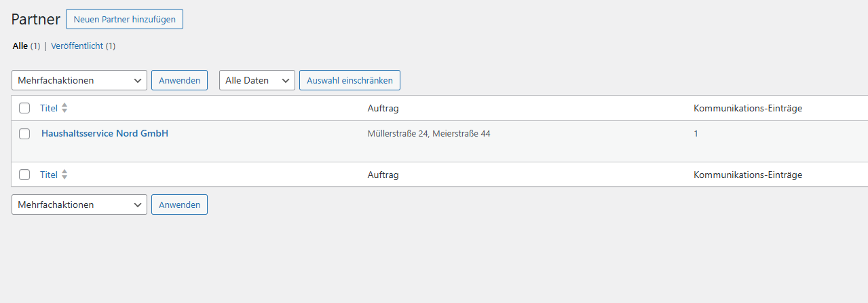
Task: Click the Müllerstraße 24, Meierstraße 44 Auftrag cell
Action: point(429,134)
